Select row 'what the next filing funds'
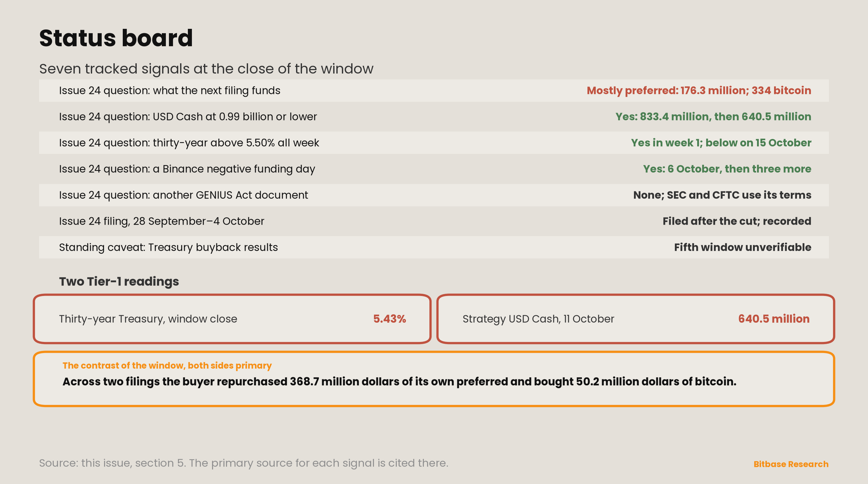The image size is (868, 484). (434, 90)
